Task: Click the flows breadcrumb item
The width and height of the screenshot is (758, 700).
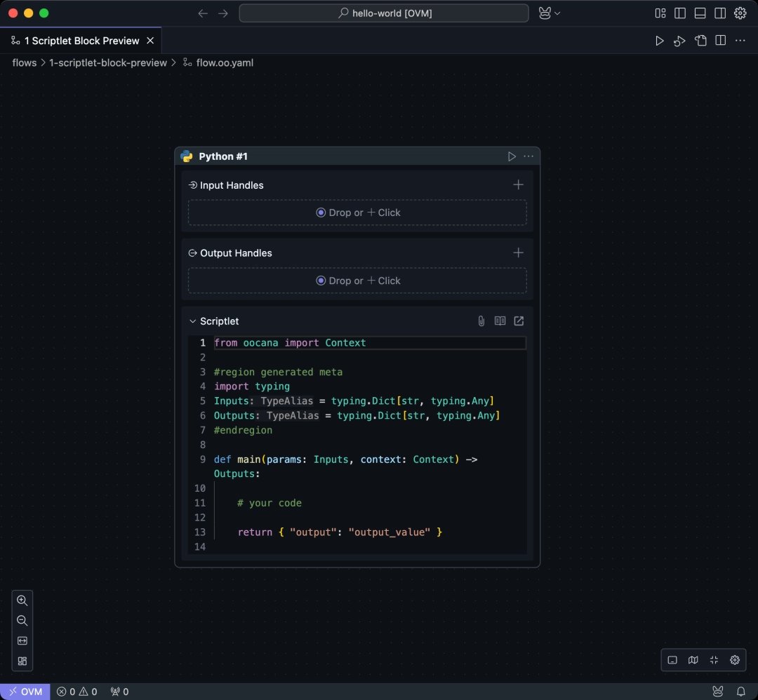Action: [24, 62]
